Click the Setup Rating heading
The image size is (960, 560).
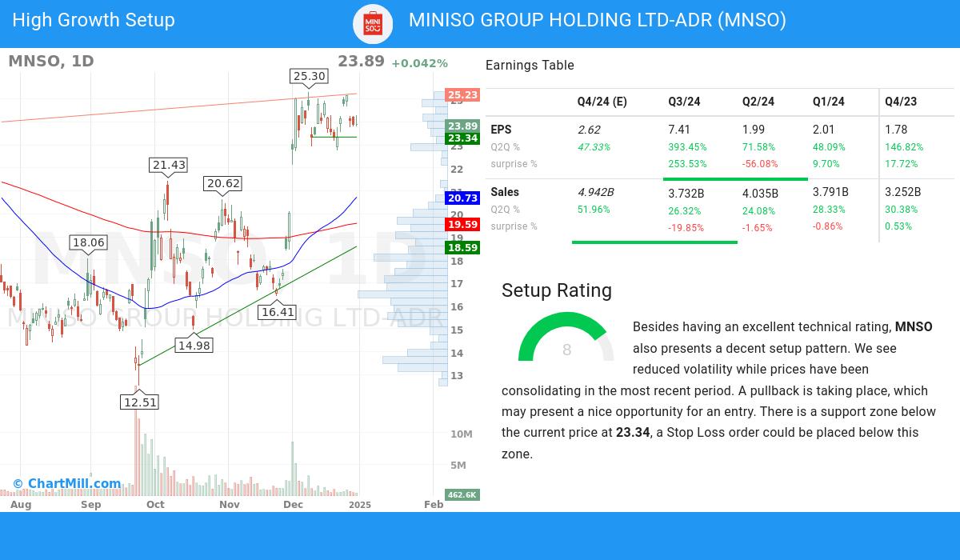557,290
